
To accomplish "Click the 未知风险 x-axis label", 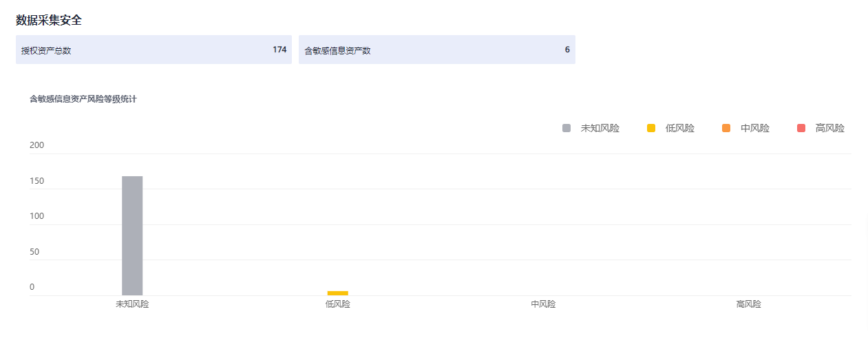I will (x=132, y=304).
